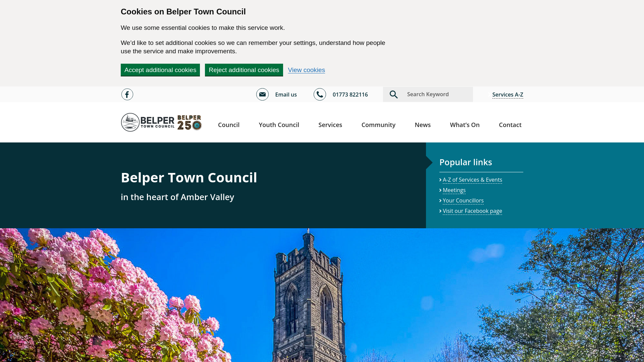Open the Youth Council menu
Image resolution: width=644 pixels, height=362 pixels.
coord(279,125)
